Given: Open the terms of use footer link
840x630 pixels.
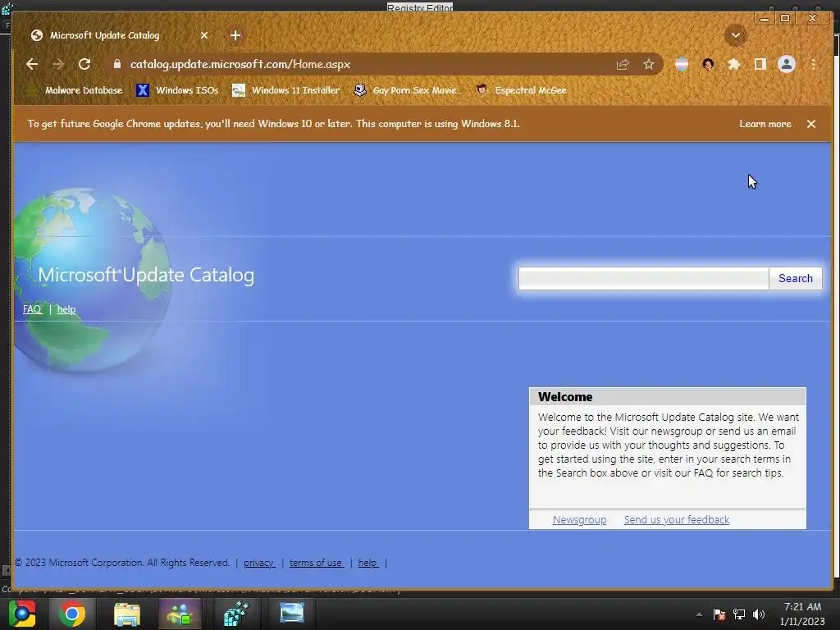Looking at the screenshot, I should tap(316, 563).
